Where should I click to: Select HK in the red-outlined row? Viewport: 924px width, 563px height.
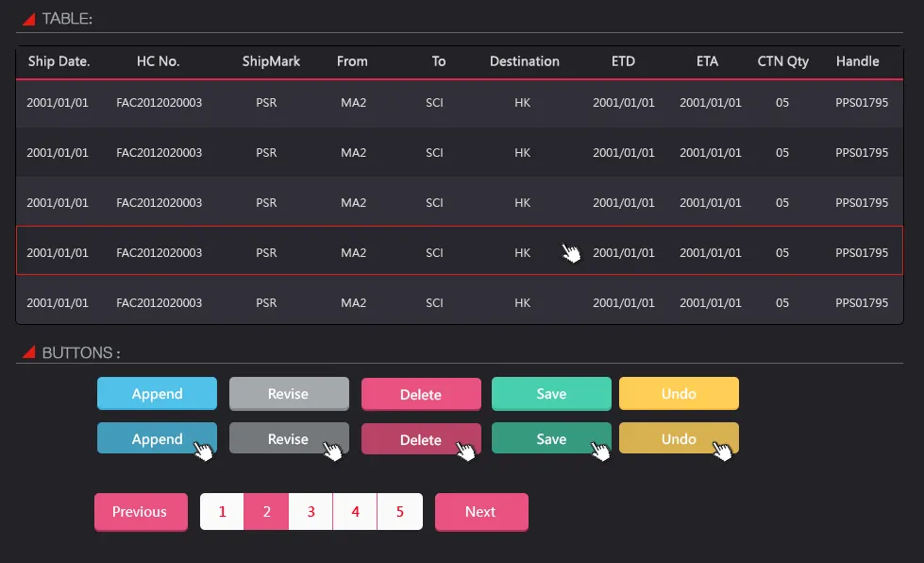coord(522,253)
